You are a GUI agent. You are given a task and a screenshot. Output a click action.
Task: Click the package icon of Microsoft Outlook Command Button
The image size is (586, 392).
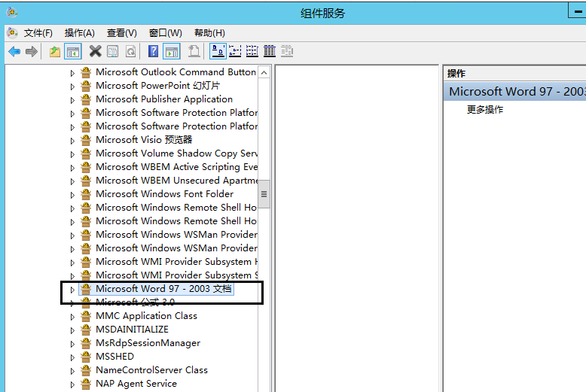coord(86,72)
